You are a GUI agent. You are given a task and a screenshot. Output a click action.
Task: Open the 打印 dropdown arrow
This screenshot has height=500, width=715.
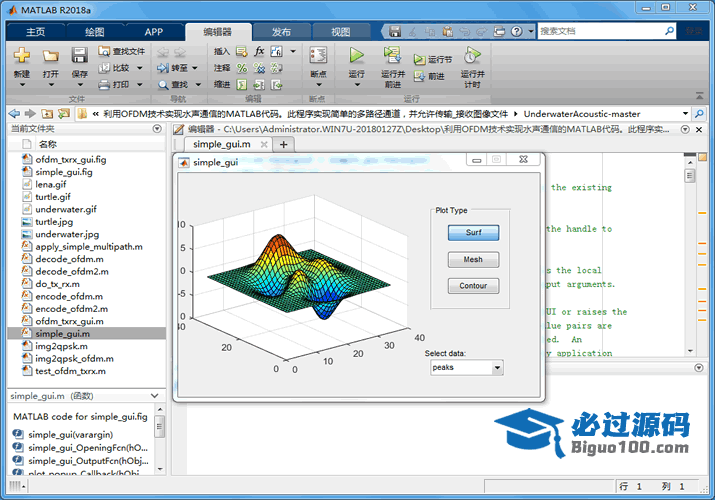pos(140,85)
